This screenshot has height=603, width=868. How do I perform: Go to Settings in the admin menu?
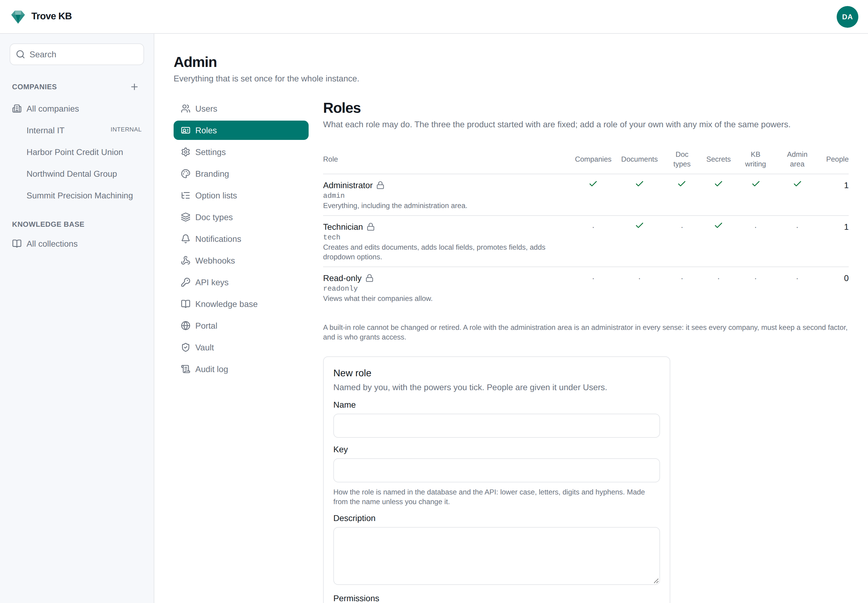pos(241,152)
